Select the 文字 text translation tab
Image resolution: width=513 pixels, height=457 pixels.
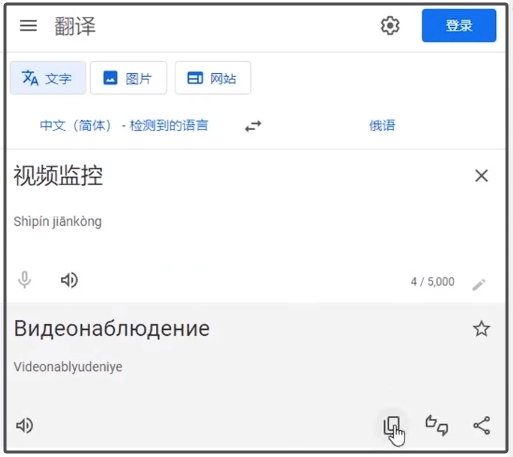tap(48, 78)
